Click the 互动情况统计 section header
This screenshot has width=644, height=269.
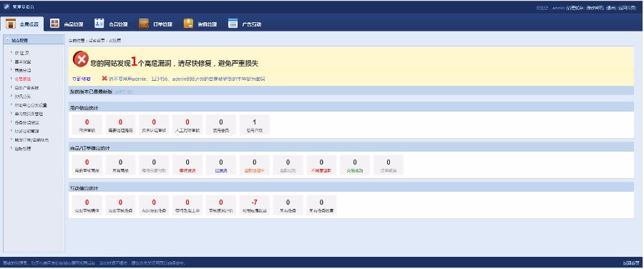(x=351, y=187)
